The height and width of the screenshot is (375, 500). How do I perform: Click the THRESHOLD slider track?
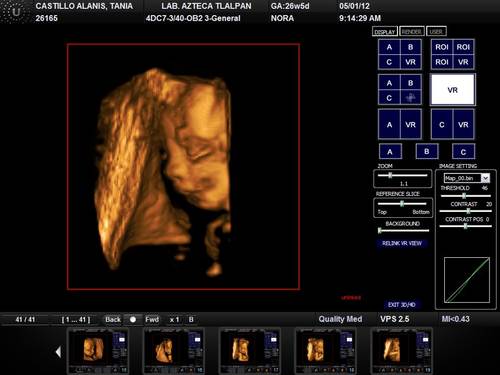(466, 196)
